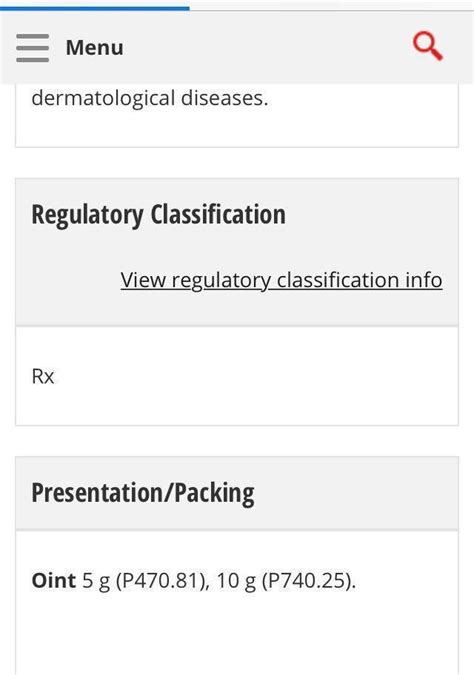The image size is (474, 675).
Task: Click the Menu text label
Action: point(94,47)
